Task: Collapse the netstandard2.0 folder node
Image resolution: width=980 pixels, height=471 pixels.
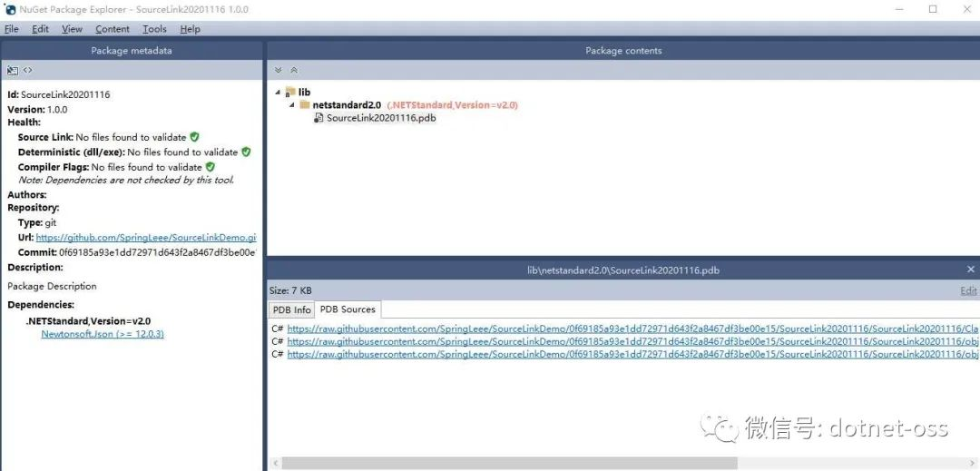Action: [x=292, y=105]
